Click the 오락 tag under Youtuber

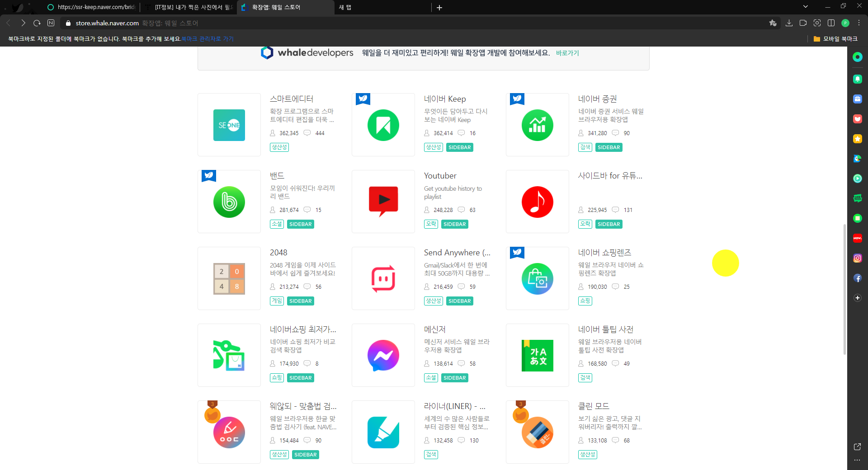coord(431,224)
